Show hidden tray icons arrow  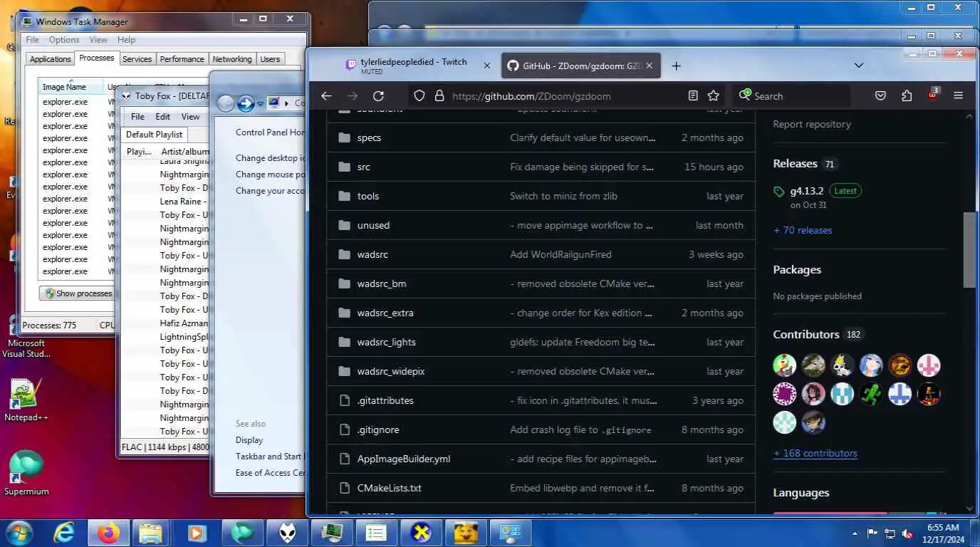[855, 533]
